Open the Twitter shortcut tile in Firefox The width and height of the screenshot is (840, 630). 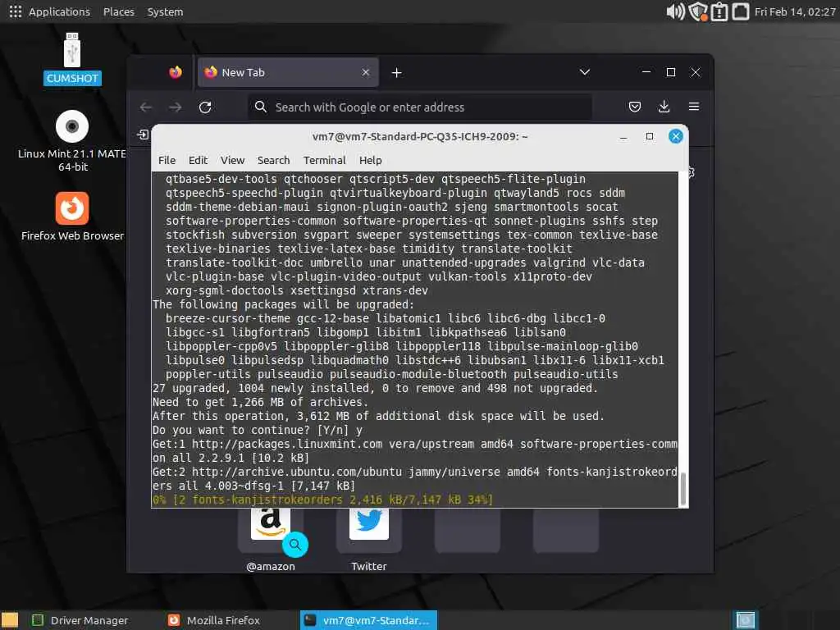[x=368, y=531]
